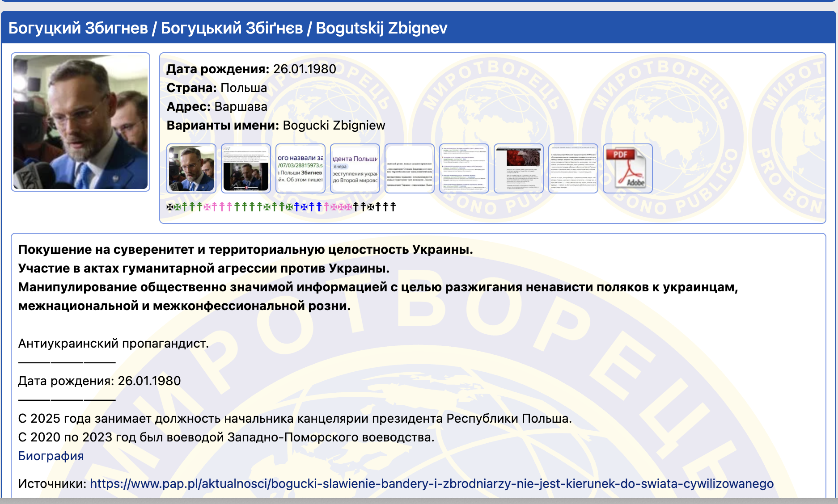838x504 pixels.
Task: Click 'Варианты имени: Bogucki Zbigniew' text
Action: [276, 125]
